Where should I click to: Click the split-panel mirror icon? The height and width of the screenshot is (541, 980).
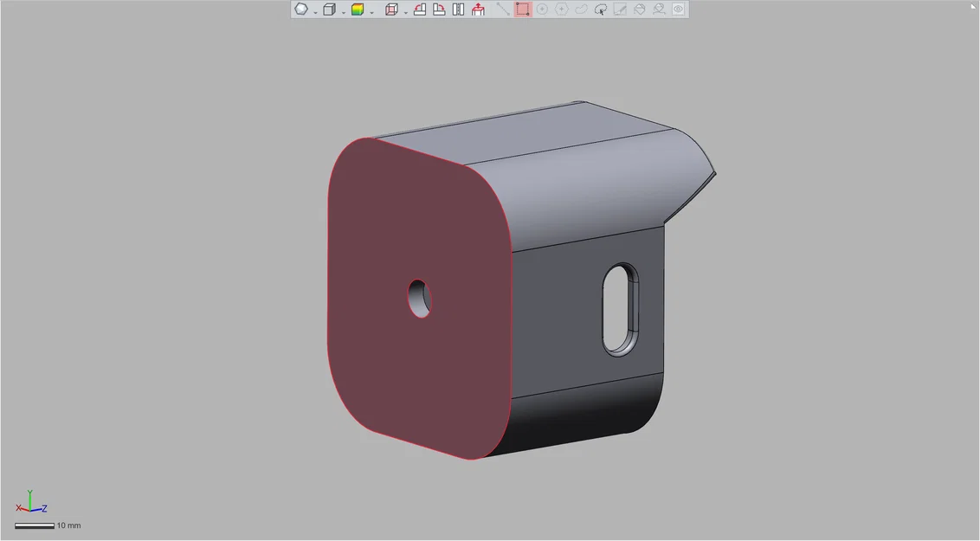[x=458, y=10]
